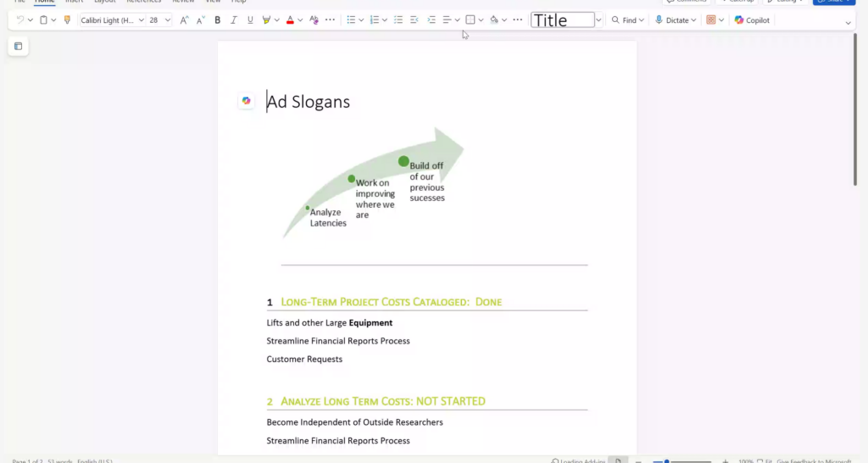Image resolution: width=868 pixels, height=463 pixels.
Task: Select the Title style box
Action: point(563,20)
